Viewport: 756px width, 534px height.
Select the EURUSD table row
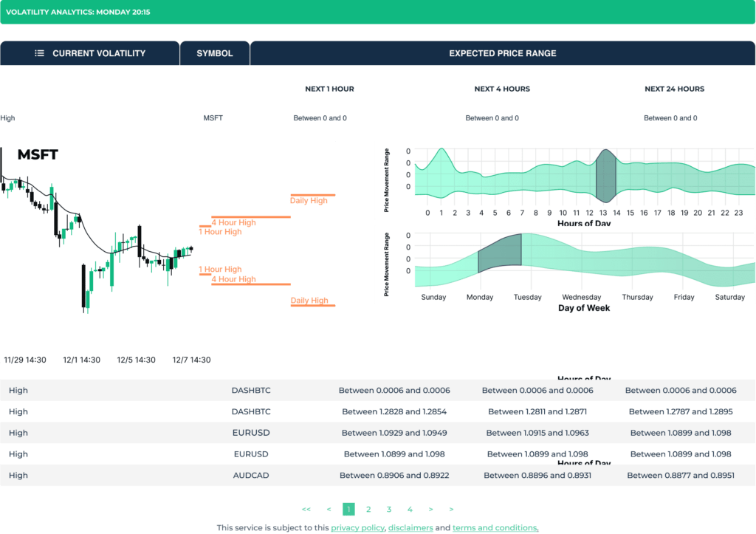[x=250, y=433]
